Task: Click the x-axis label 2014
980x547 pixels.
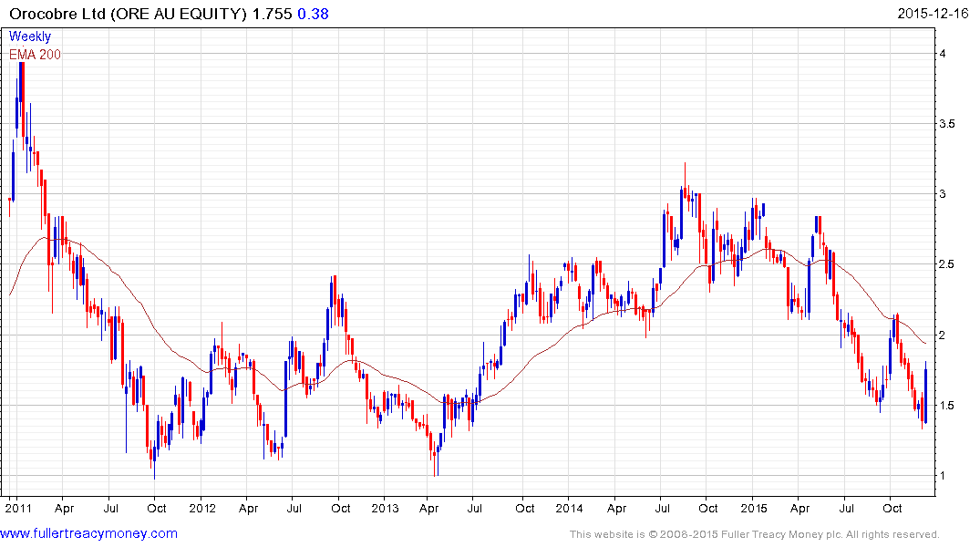Action: point(569,508)
